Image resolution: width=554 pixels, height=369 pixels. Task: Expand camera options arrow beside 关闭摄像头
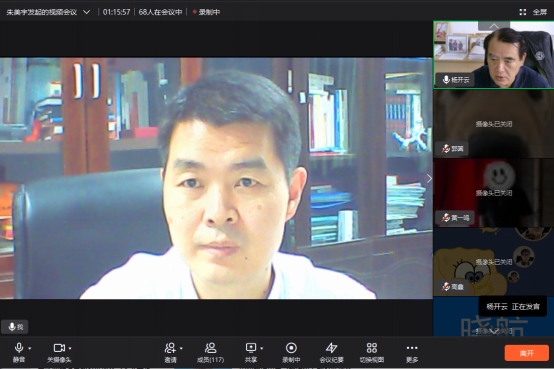[70, 348]
